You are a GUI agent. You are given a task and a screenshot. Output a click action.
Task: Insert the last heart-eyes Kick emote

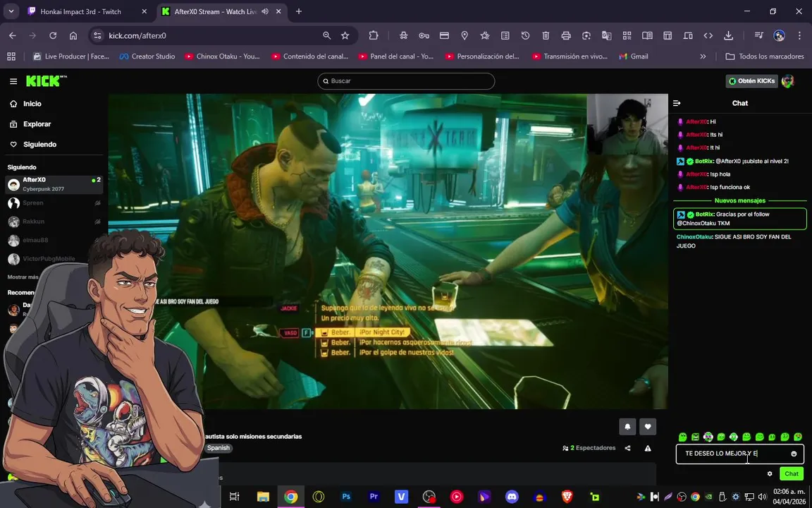[x=798, y=437]
